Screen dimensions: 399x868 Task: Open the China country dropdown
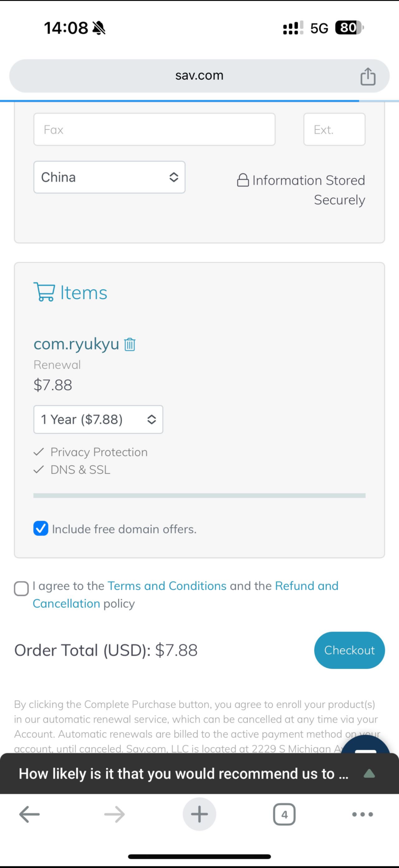tap(109, 177)
